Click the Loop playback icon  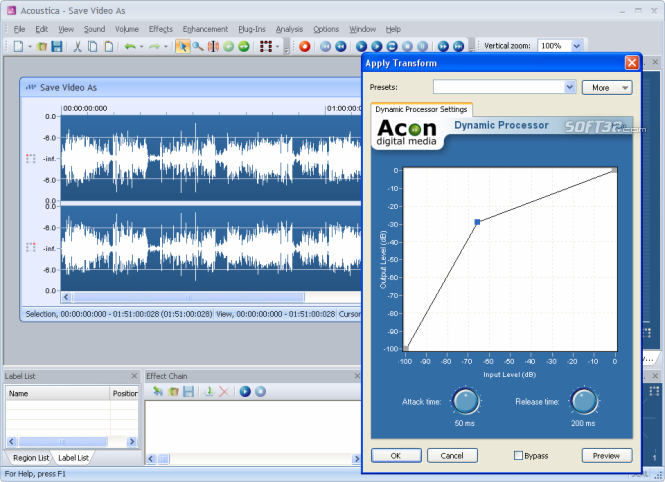[x=392, y=46]
